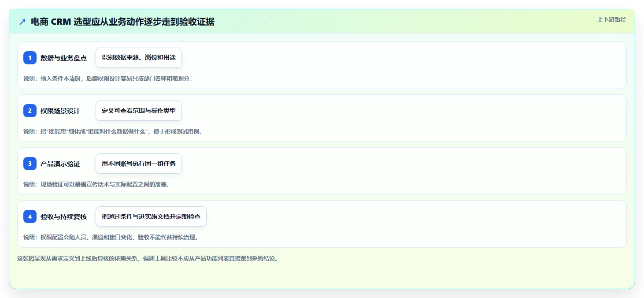Click the step 2 number badge

click(30, 111)
